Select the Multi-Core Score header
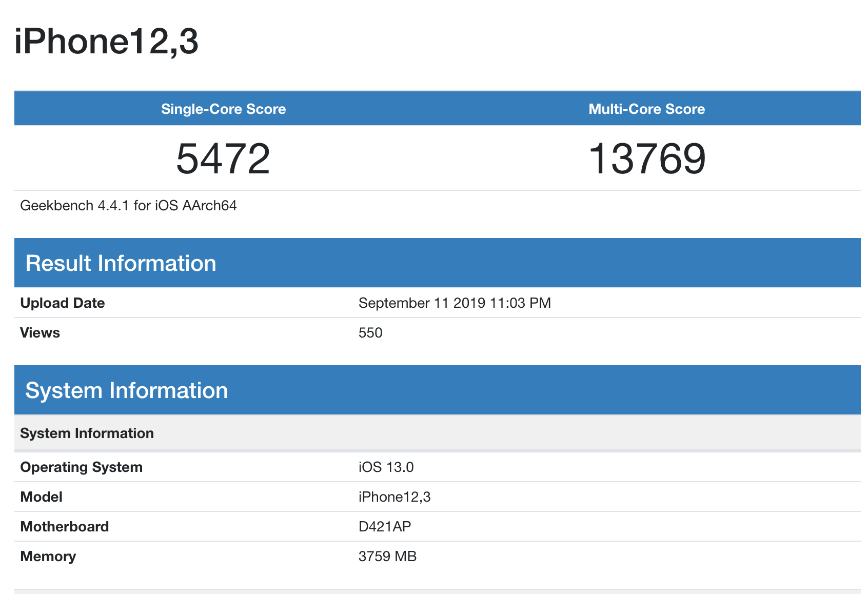Image resolution: width=868 pixels, height=594 pixels. coord(646,109)
